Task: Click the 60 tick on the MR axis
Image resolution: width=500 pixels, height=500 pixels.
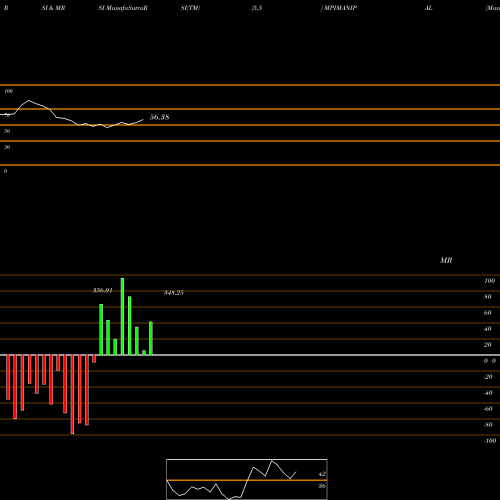Action: [487, 313]
